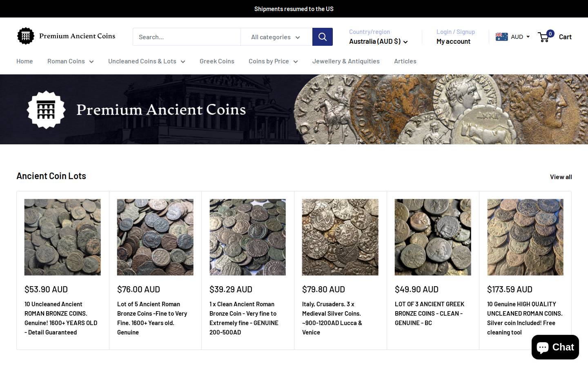Click View all for Ancient Coin Lots
The image size is (588, 368).
(561, 177)
